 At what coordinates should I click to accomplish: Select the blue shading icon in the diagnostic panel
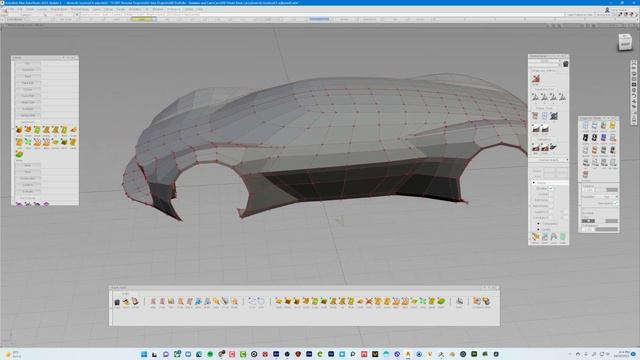coord(604,138)
